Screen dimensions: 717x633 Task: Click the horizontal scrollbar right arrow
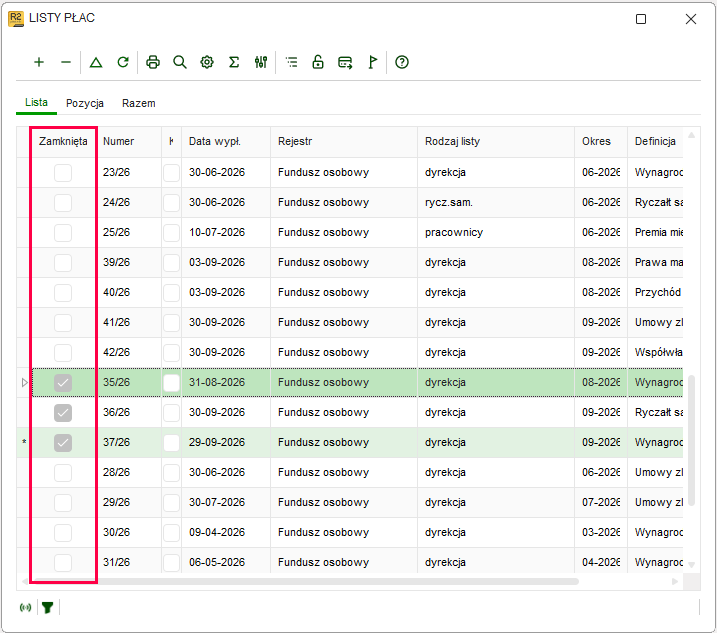(675, 581)
